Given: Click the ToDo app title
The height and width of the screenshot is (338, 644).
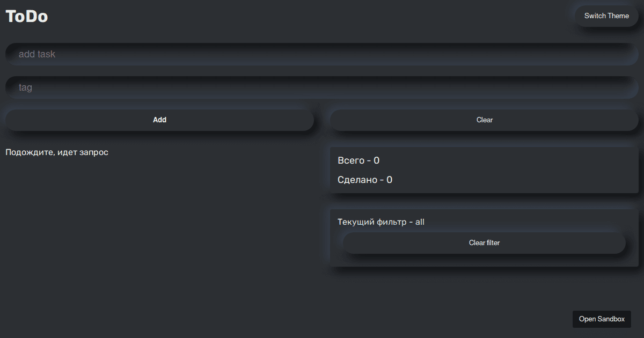Looking at the screenshot, I should pyautogui.click(x=26, y=16).
